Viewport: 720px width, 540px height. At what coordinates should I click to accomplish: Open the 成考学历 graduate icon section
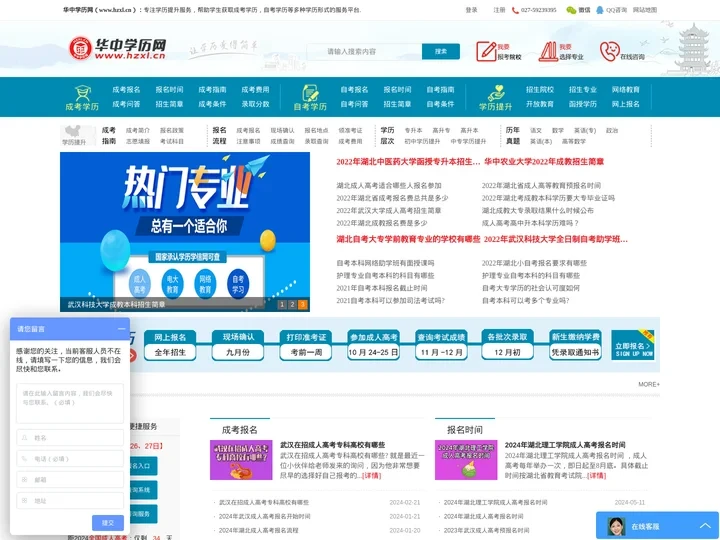82,97
